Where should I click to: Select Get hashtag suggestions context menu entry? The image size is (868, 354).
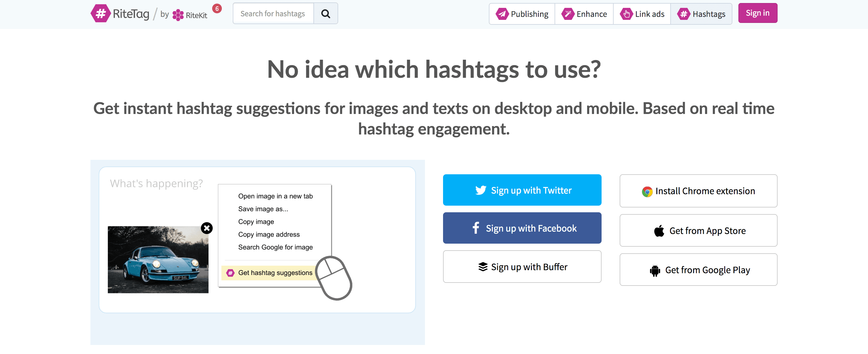click(x=275, y=273)
